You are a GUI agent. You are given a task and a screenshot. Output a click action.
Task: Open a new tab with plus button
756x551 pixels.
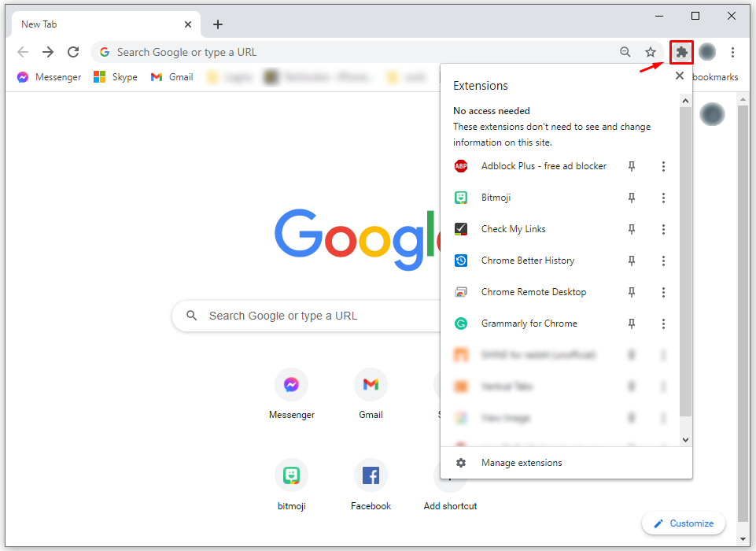218,24
